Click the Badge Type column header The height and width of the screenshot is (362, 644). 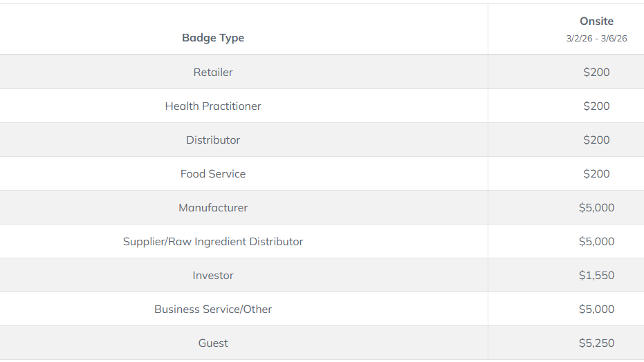point(213,38)
